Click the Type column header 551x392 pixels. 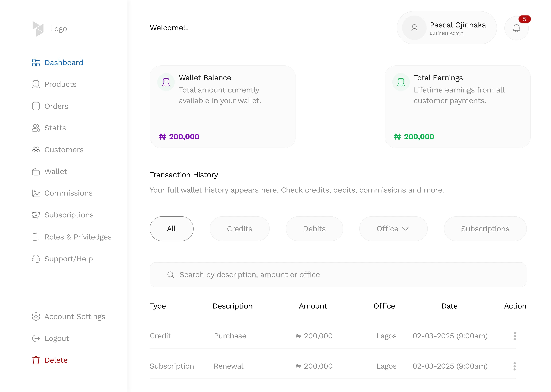point(158,306)
